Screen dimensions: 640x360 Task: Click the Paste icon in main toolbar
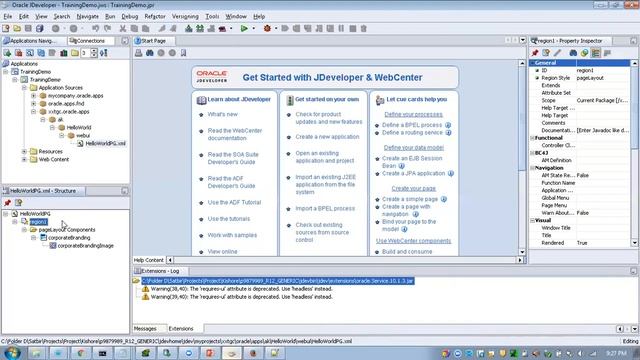click(x=145, y=29)
